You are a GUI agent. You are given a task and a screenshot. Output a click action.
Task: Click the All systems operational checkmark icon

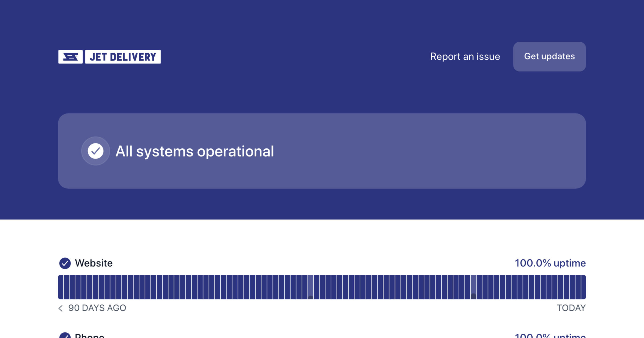click(96, 151)
